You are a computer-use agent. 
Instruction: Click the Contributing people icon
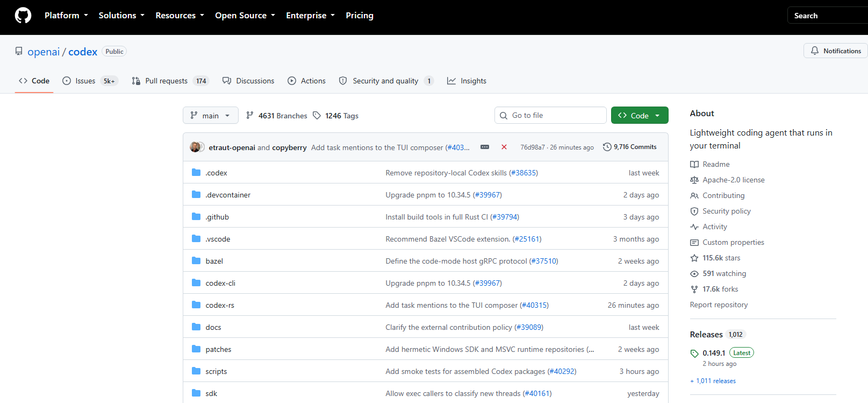pyautogui.click(x=694, y=195)
